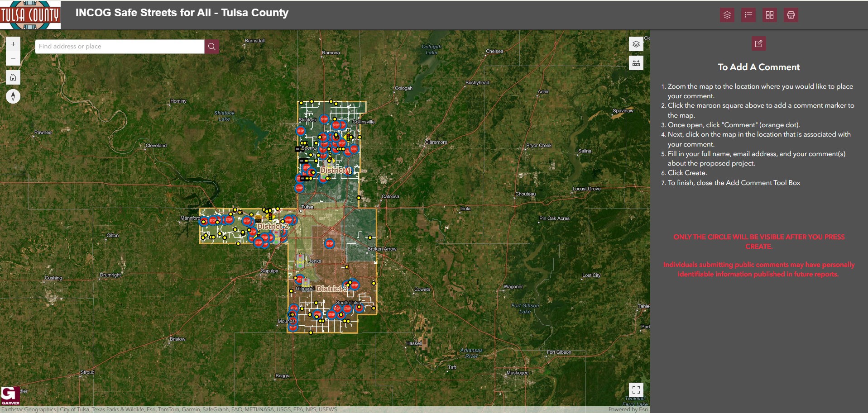Open the white map layers button
868x413 pixels.
[x=636, y=44]
